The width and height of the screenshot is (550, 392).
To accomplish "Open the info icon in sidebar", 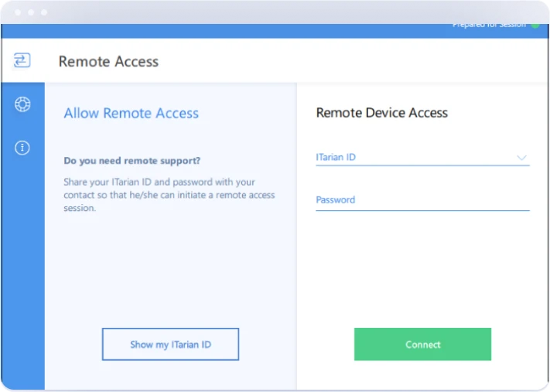I will point(22,148).
